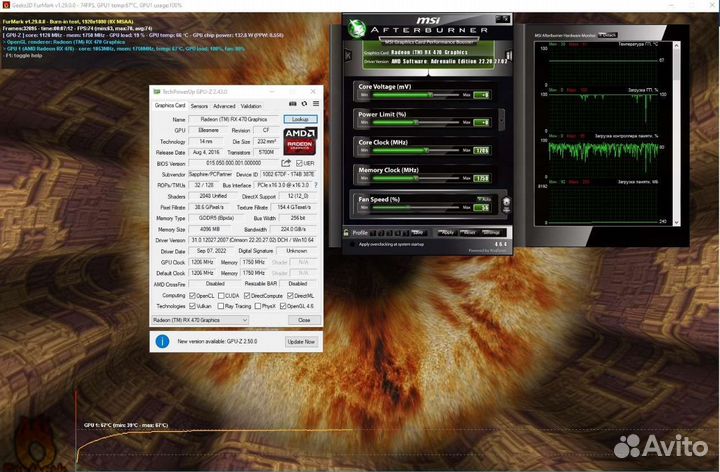
Task: Select Afterburner profile slot 3
Action: click(x=389, y=233)
